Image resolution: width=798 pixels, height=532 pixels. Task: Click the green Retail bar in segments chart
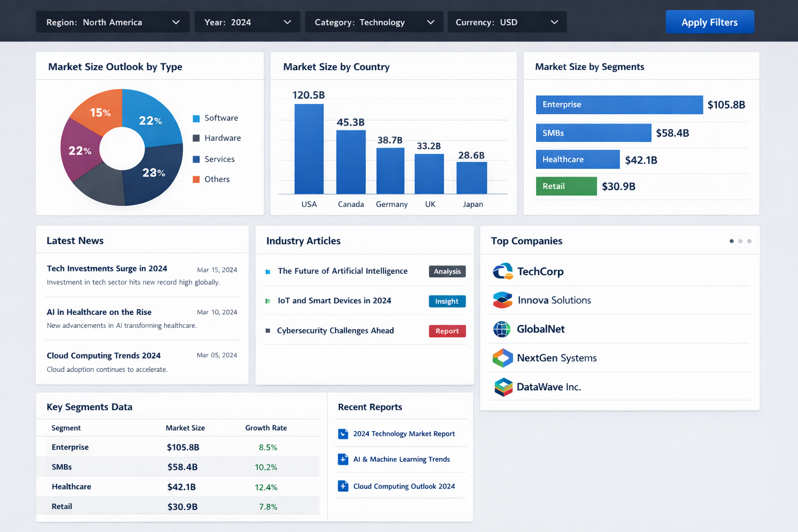pyautogui.click(x=566, y=186)
